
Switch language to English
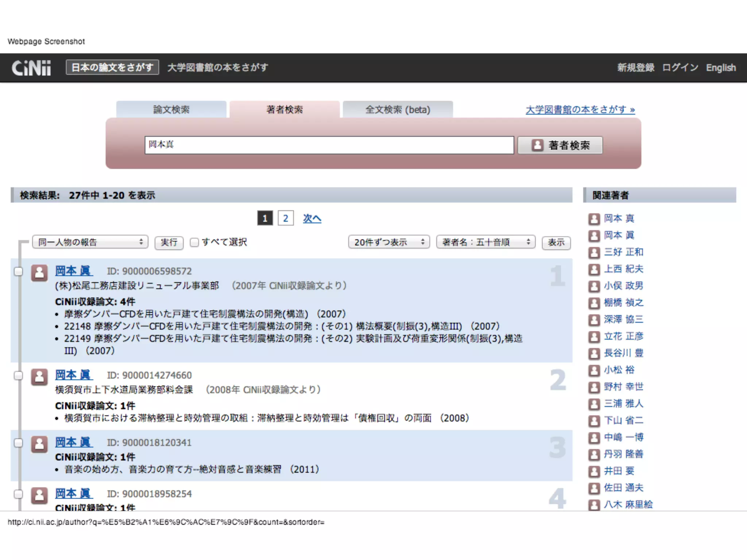click(720, 68)
